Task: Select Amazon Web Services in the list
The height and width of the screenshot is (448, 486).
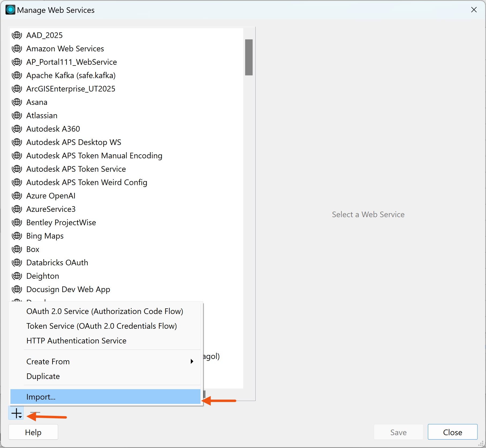Action: pyautogui.click(x=65, y=48)
